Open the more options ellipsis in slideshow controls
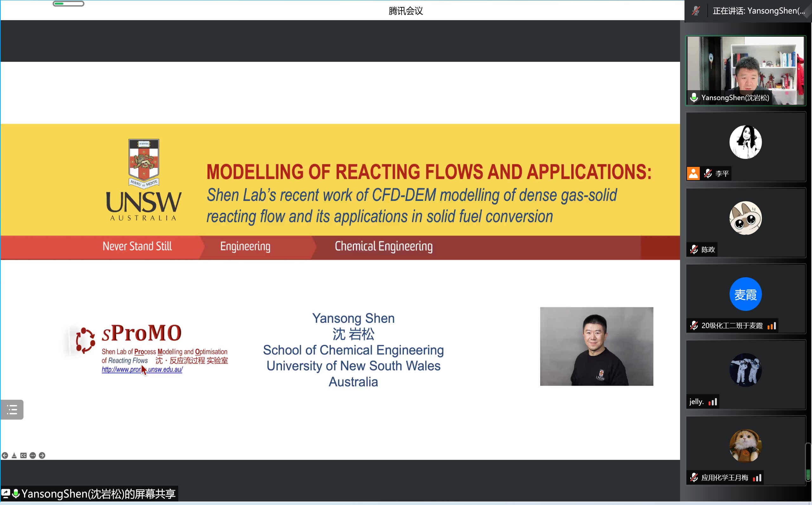The height and width of the screenshot is (505, 812). click(x=33, y=455)
